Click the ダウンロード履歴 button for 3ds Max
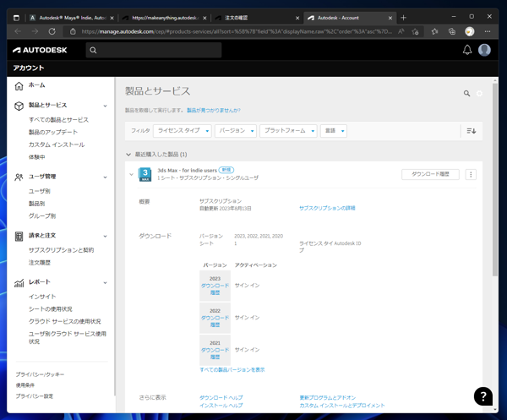The height and width of the screenshot is (420, 507). 430,174
